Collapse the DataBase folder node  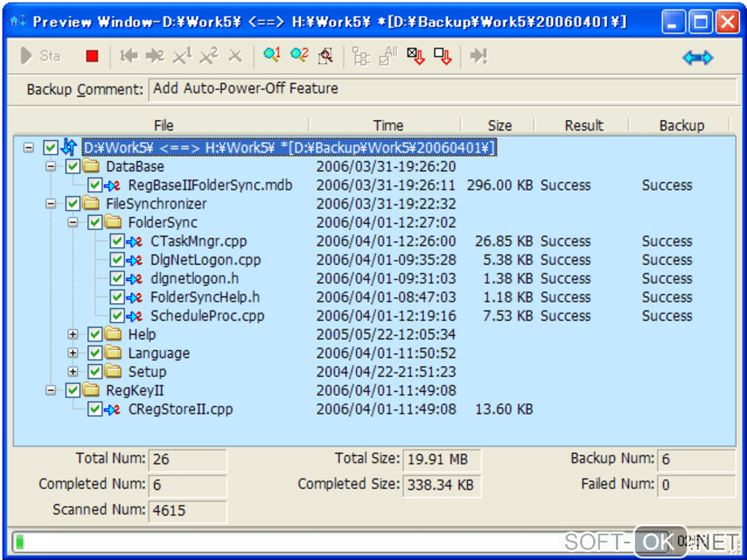click(x=51, y=166)
